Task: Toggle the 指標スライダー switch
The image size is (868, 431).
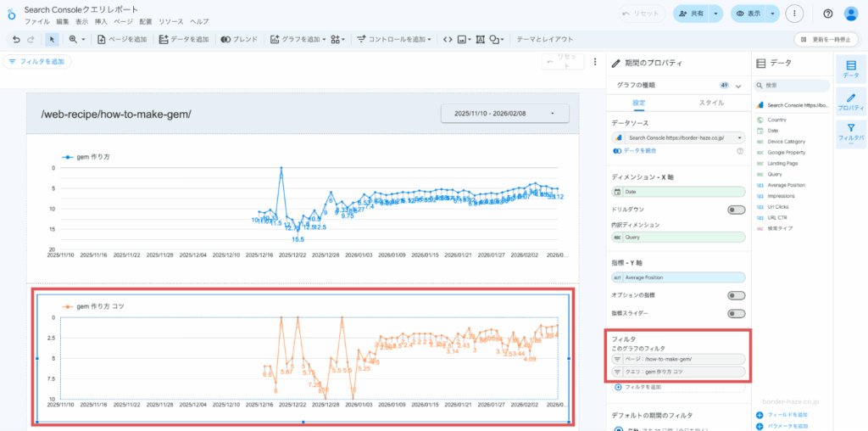Action: click(x=737, y=314)
